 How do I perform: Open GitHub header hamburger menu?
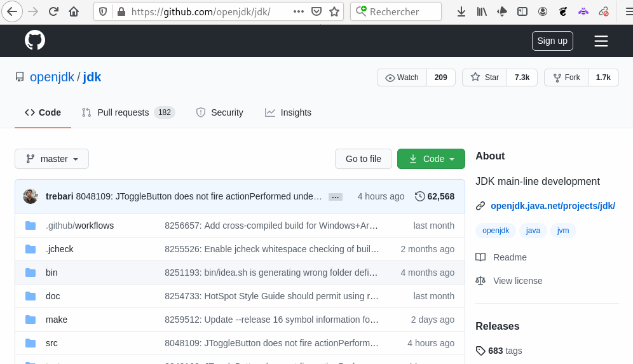tap(601, 41)
